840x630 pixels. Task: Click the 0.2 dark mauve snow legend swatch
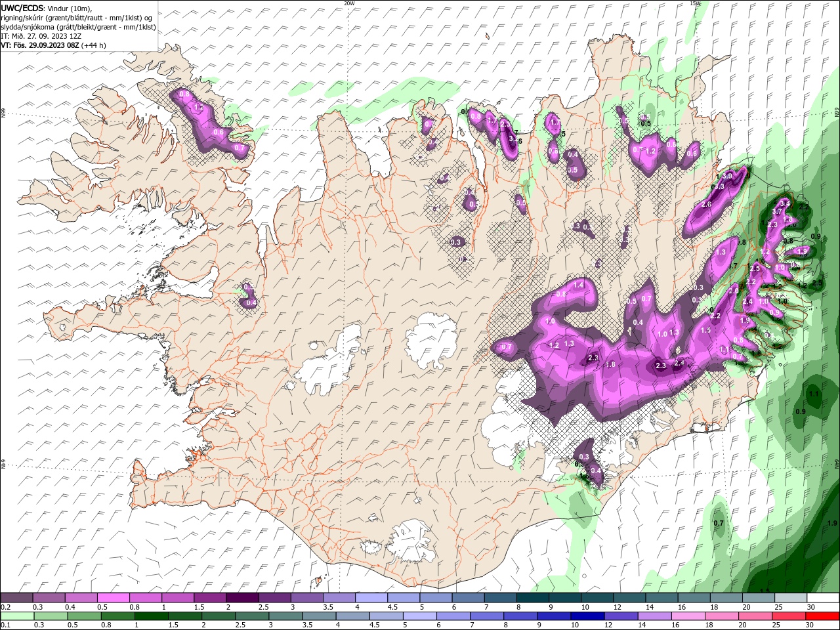17,598
